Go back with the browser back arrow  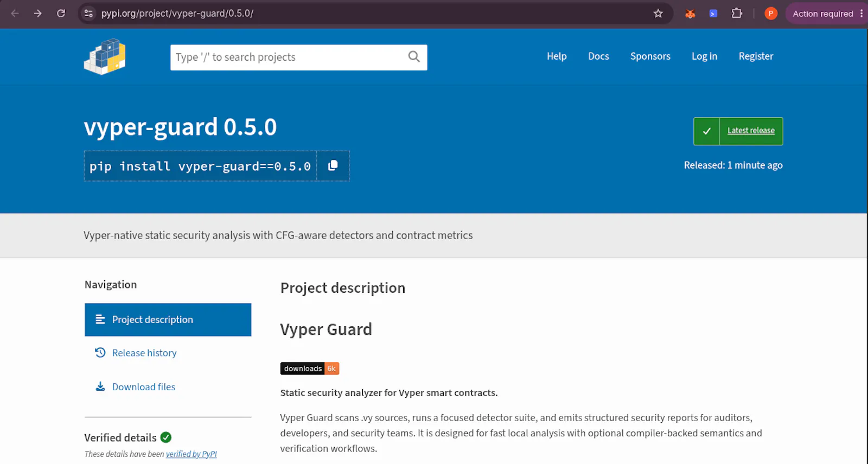pyautogui.click(x=15, y=14)
